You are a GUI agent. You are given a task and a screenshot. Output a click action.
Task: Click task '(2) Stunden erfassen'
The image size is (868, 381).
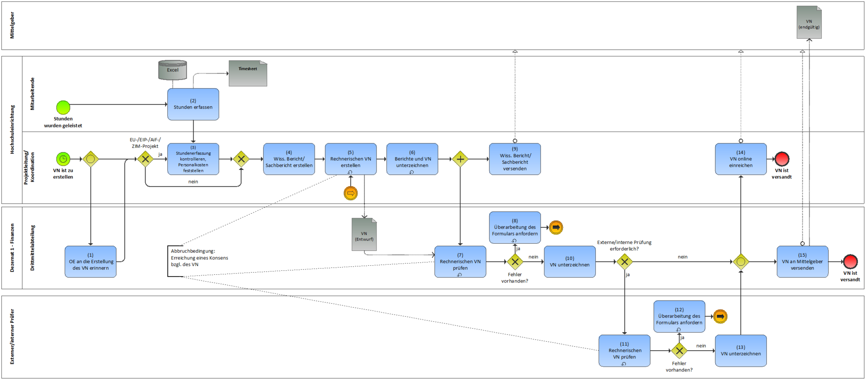point(193,104)
